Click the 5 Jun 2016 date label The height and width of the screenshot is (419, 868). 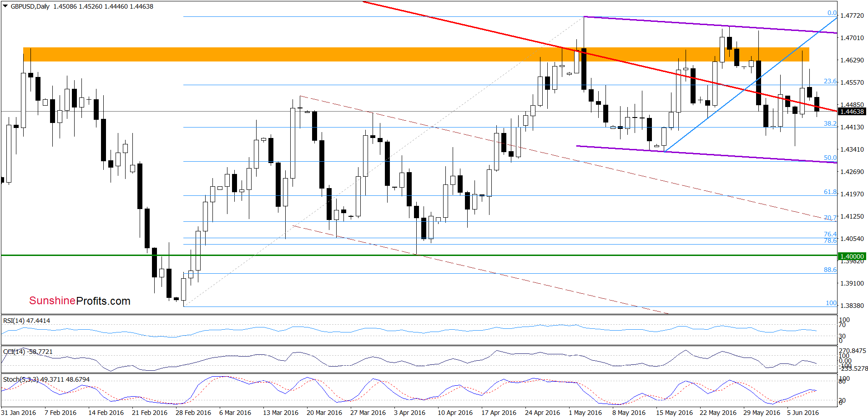pyautogui.click(x=803, y=413)
